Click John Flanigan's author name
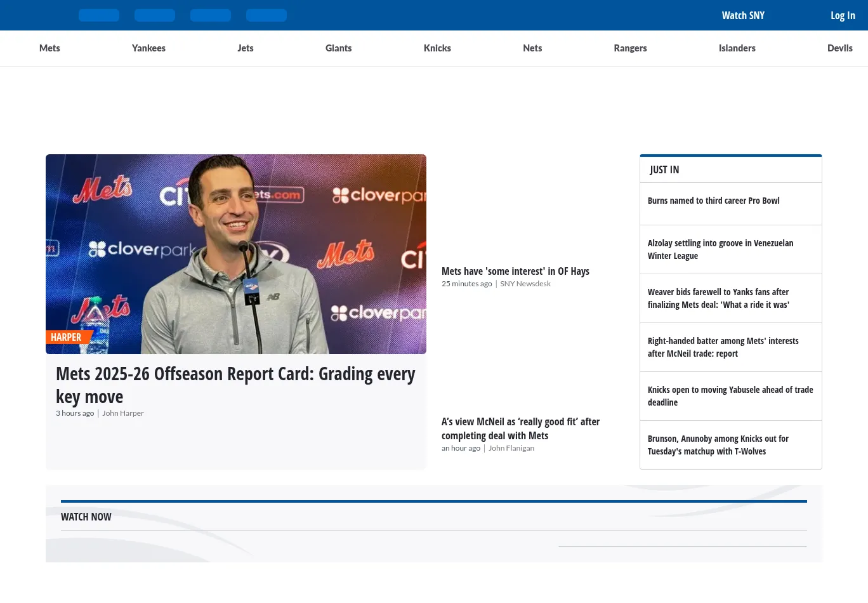Image resolution: width=868 pixels, height=603 pixels. coord(511,448)
